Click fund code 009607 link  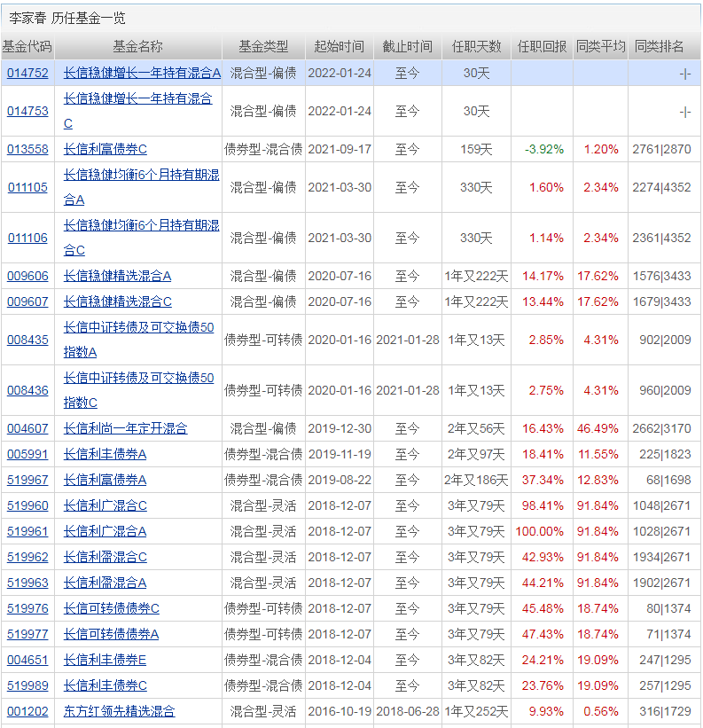coord(27,301)
